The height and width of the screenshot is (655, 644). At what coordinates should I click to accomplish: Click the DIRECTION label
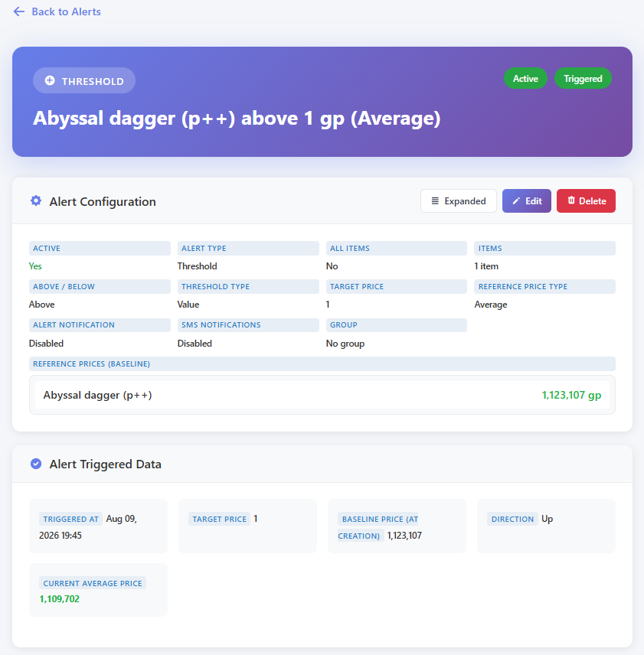tap(512, 519)
